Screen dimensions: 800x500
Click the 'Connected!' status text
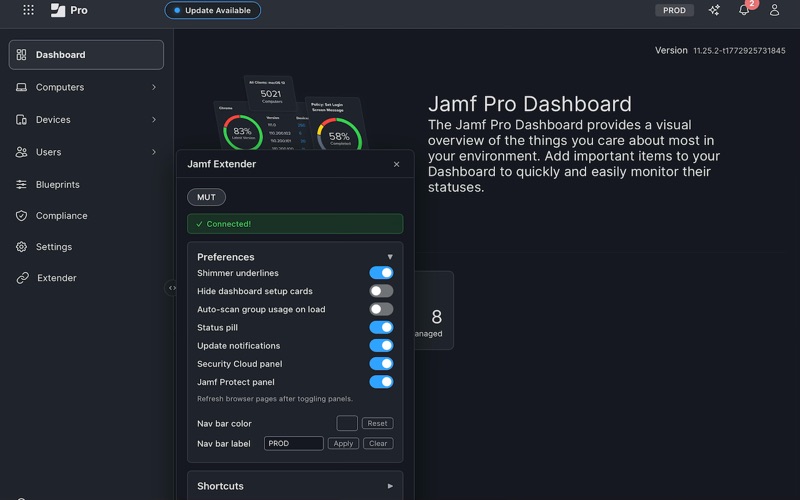point(229,224)
